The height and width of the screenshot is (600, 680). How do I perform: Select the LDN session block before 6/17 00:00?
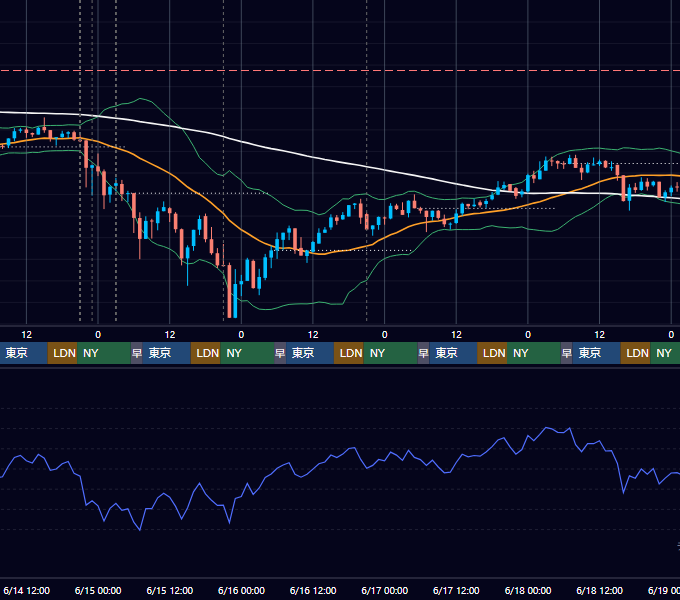point(349,353)
